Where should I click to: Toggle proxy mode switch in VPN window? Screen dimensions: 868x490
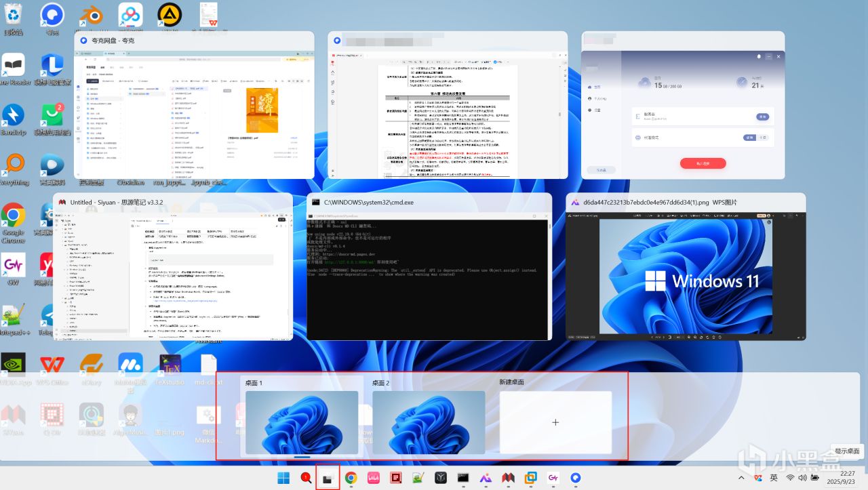click(x=757, y=138)
